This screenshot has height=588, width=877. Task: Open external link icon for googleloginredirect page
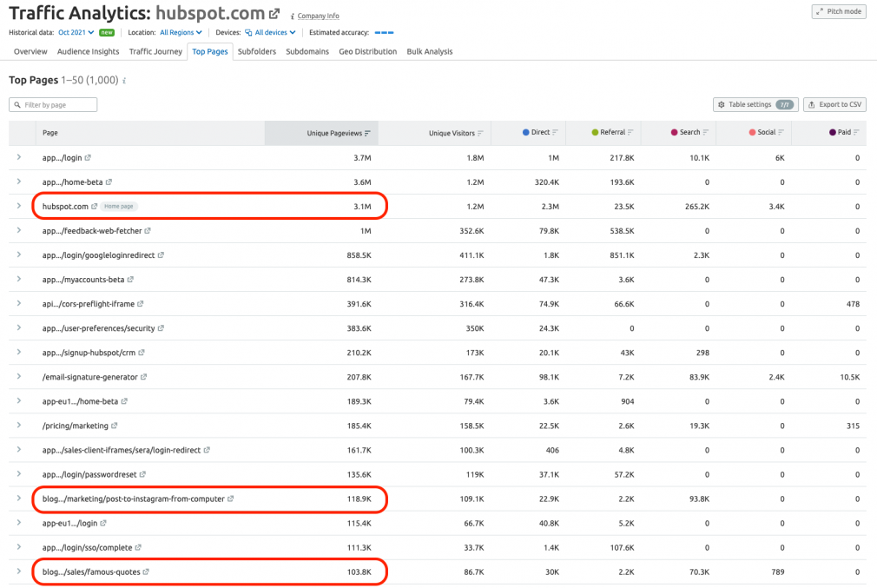click(162, 255)
